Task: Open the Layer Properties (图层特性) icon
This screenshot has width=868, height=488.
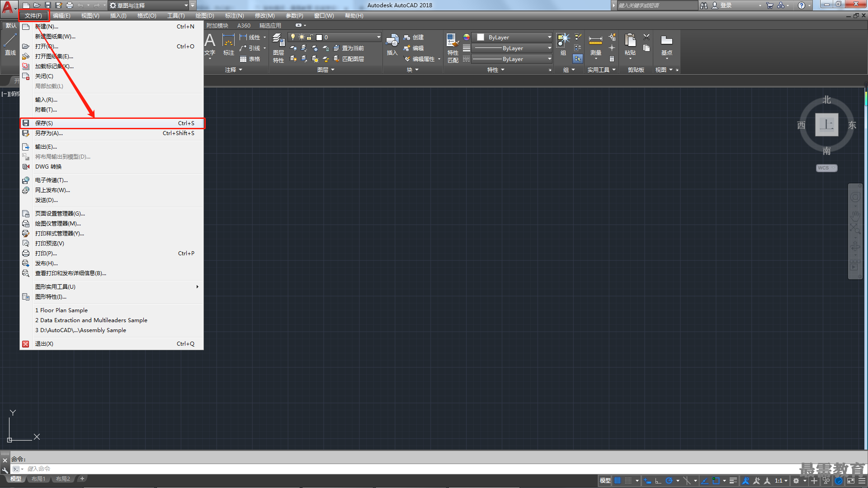Action: (x=278, y=48)
